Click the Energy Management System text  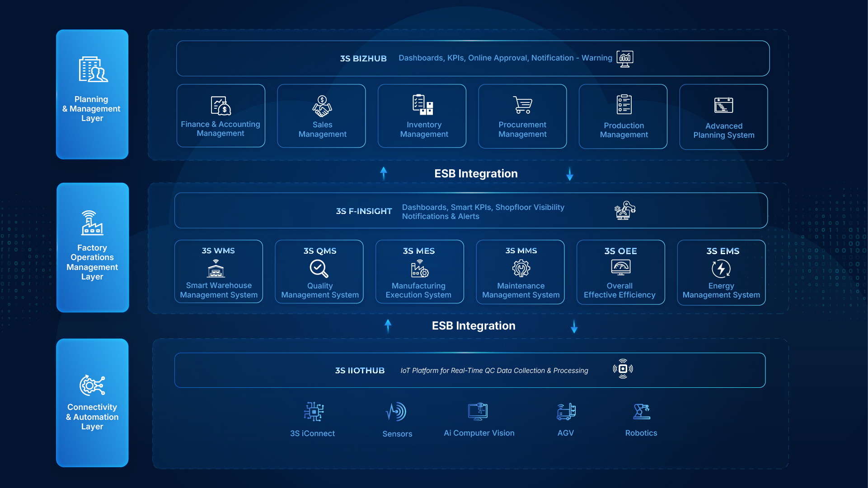(721, 290)
